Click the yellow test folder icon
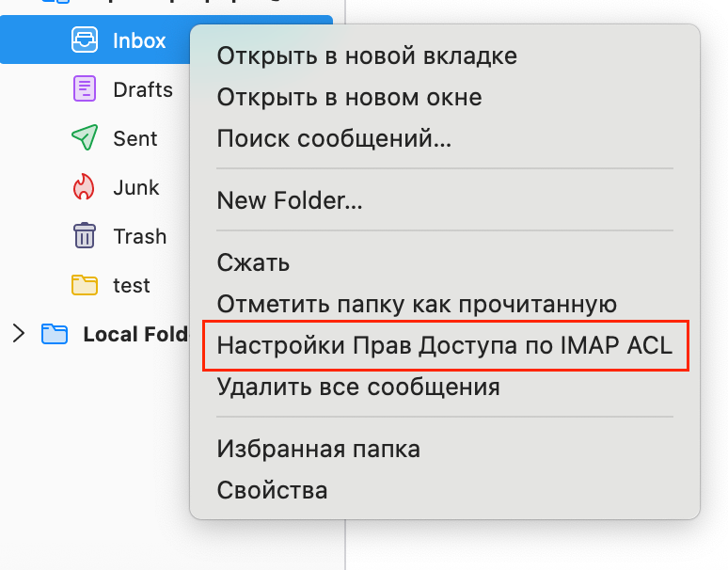Image resolution: width=728 pixels, height=570 pixels. [x=85, y=285]
